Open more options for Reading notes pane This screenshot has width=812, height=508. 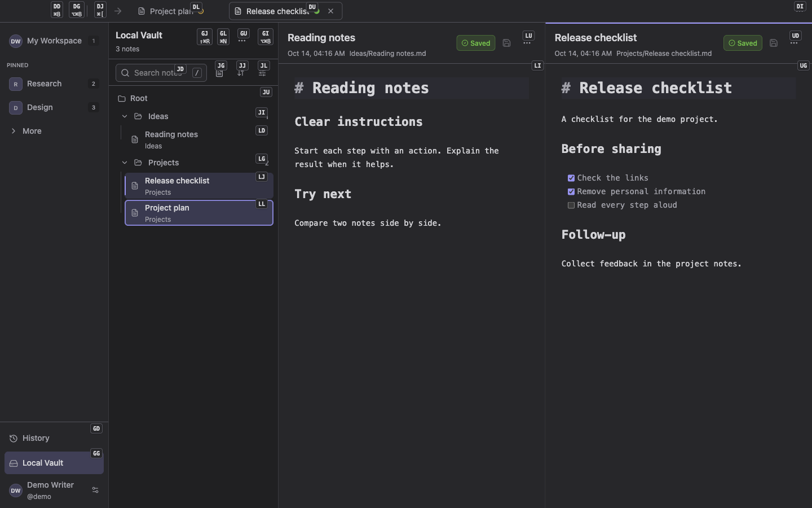point(527,43)
